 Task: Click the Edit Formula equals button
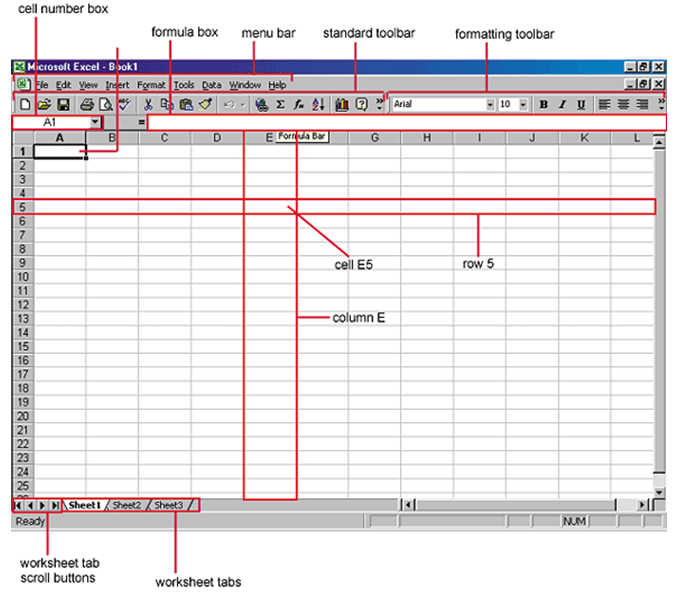[141, 122]
